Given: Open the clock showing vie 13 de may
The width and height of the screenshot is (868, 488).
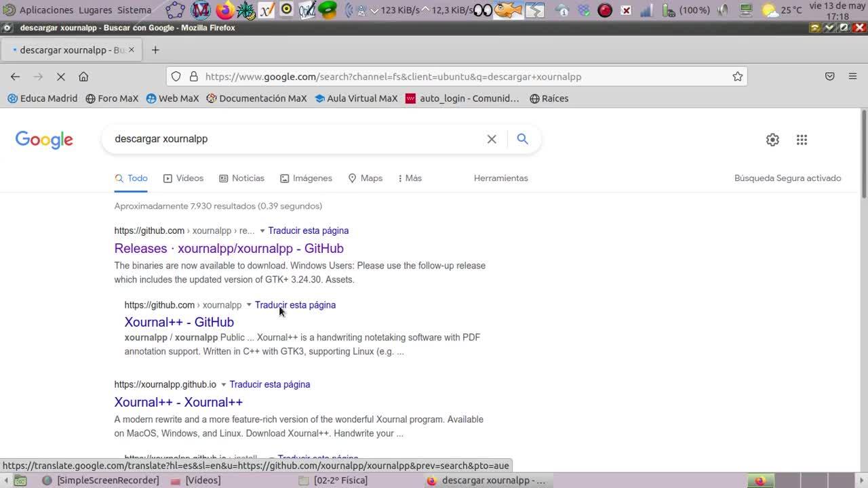Looking at the screenshot, I should click(837, 10).
